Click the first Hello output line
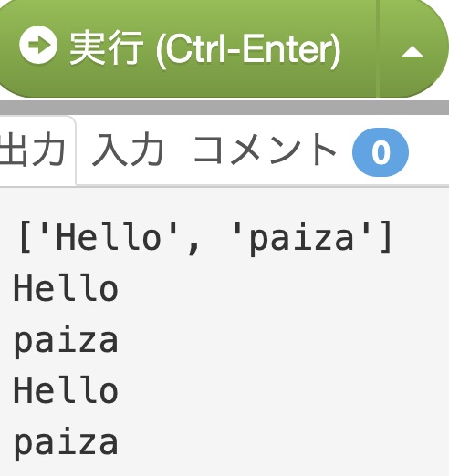Image resolution: width=449 pixels, height=476 pixels. pyautogui.click(x=66, y=287)
